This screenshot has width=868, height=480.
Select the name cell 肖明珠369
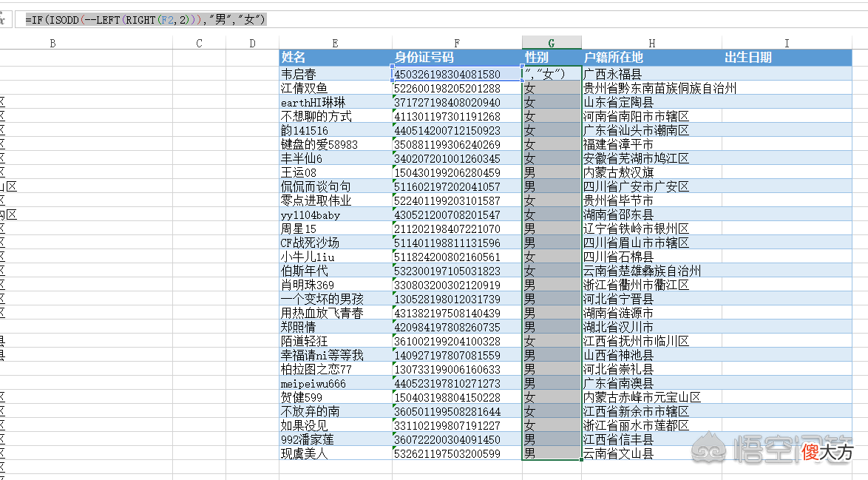pyautogui.click(x=336, y=285)
